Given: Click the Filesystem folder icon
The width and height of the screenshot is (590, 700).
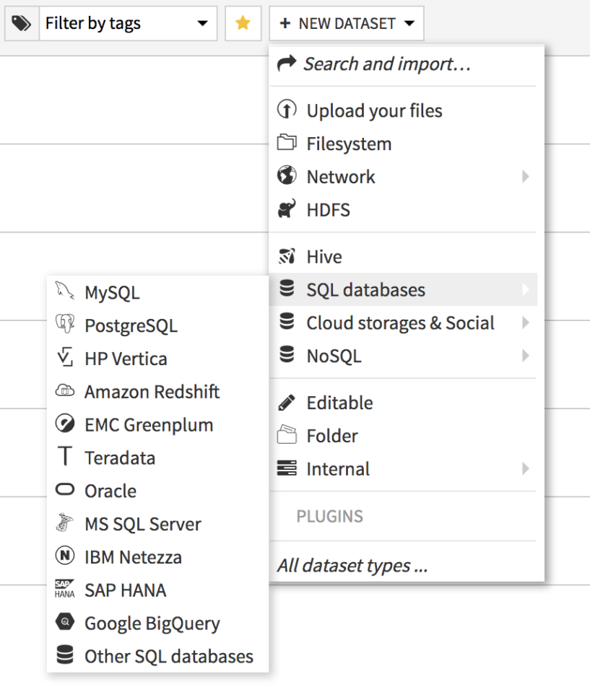Looking at the screenshot, I should [x=287, y=142].
